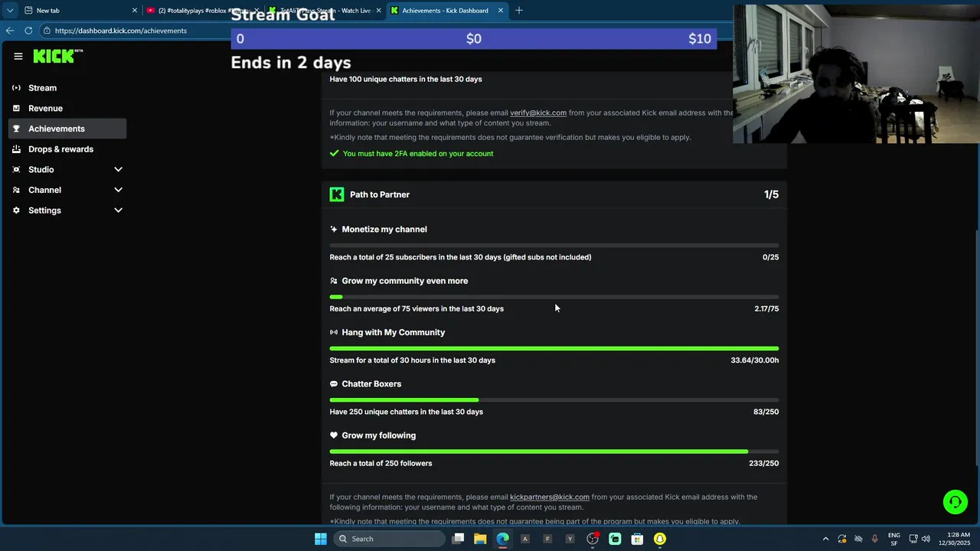Close the Achievements - Kick Dashboard tab
The image size is (980, 551).
click(501, 10)
